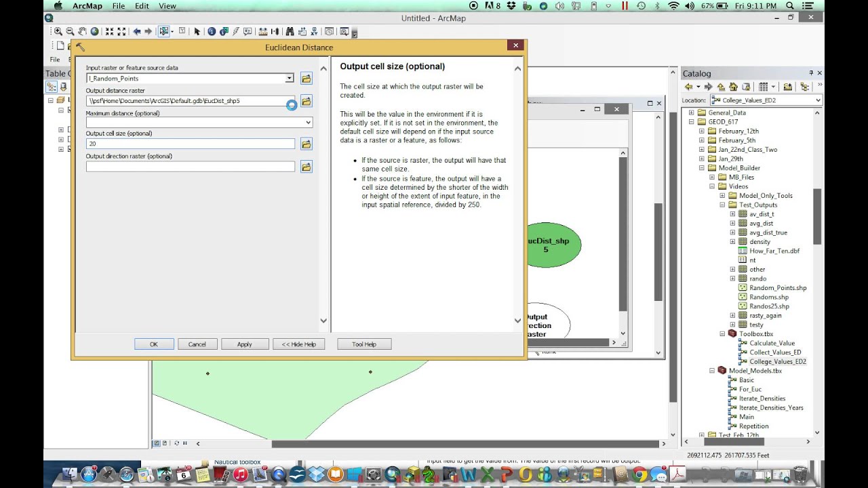Click map view horizontal scrollbar
The width and height of the screenshot is (868, 488).
tap(465, 444)
